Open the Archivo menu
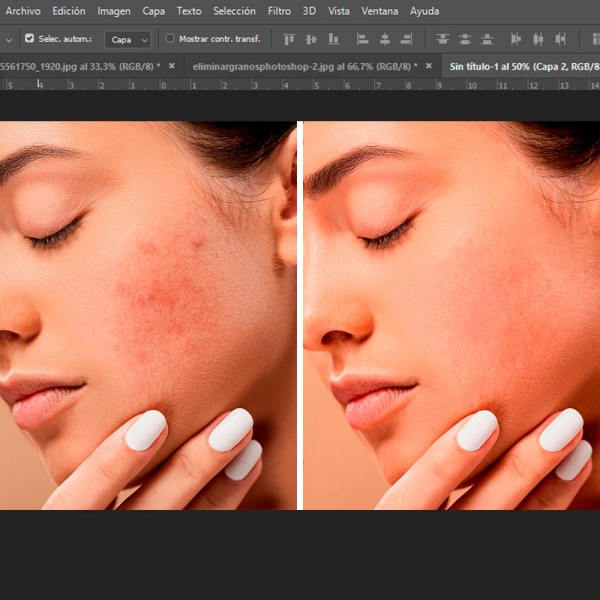 [23, 11]
